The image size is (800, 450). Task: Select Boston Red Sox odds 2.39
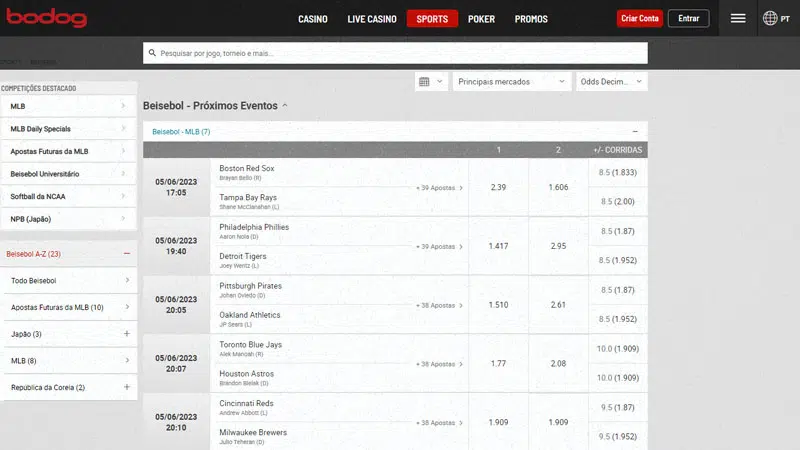coord(498,187)
